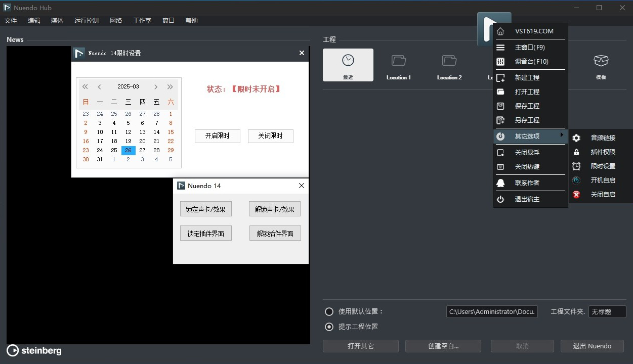The width and height of the screenshot is (633, 364).
Task: Click the 开启限时 button
Action: tap(217, 136)
